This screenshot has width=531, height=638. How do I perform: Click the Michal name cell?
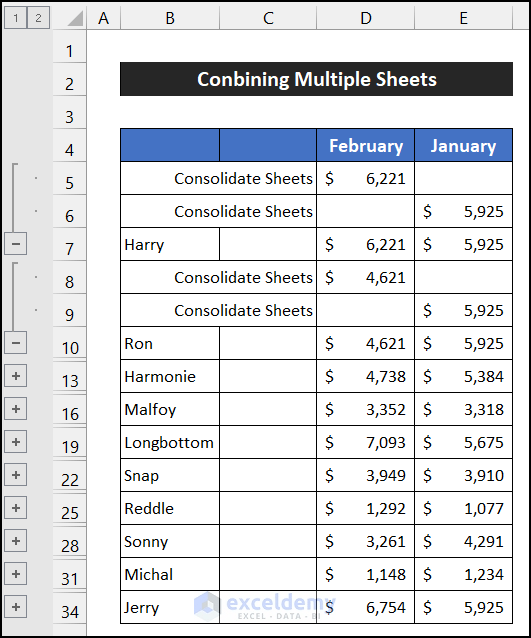pyautogui.click(x=170, y=574)
